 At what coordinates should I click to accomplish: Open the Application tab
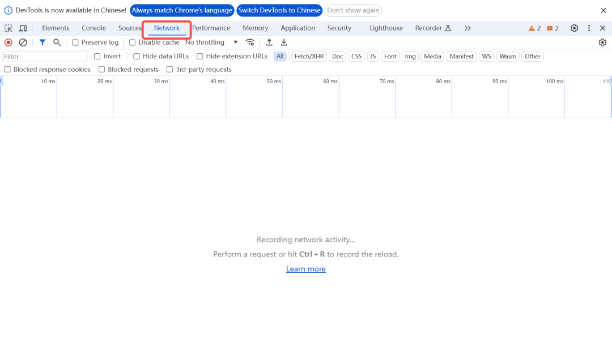297,28
